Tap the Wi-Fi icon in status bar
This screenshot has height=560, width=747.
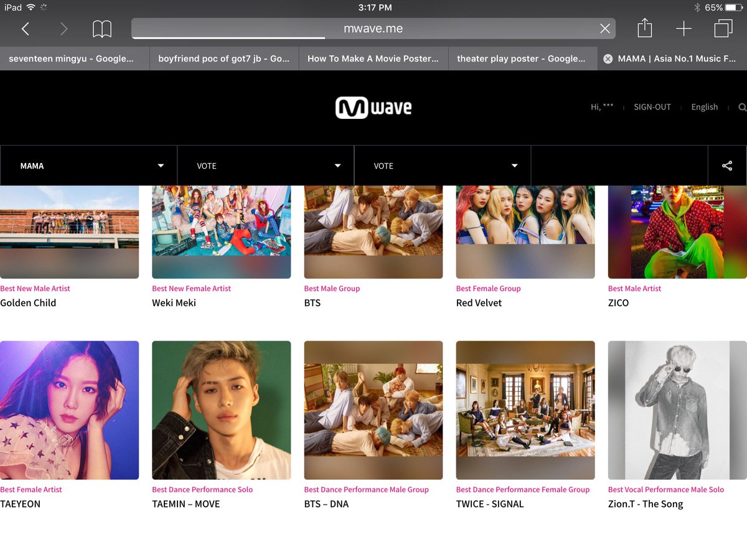pos(31,7)
